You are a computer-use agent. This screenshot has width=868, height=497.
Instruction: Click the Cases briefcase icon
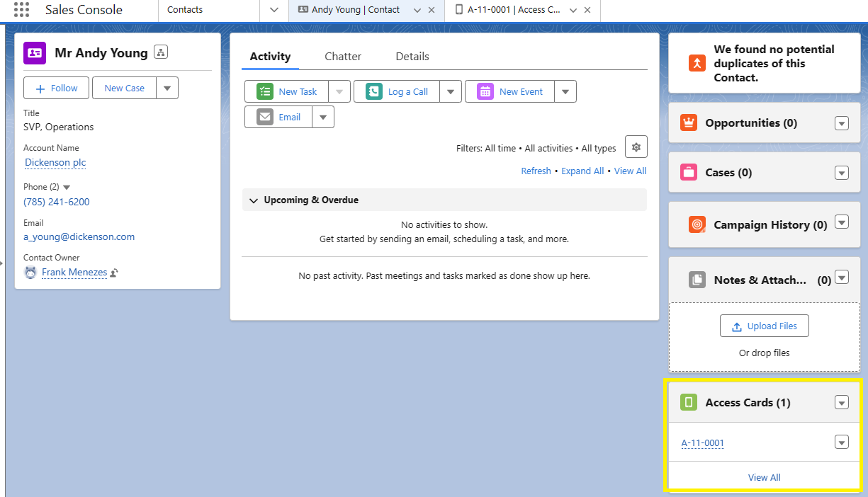click(x=689, y=172)
